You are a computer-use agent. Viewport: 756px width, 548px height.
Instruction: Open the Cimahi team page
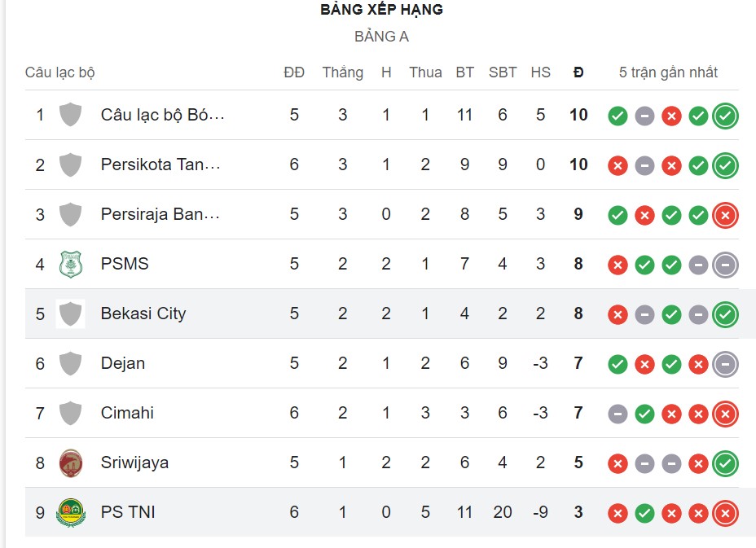pos(128,413)
